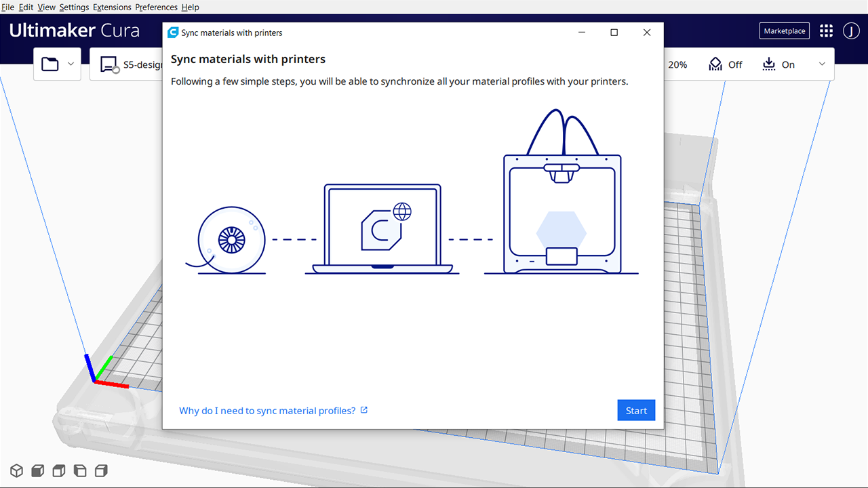Open "Why do I need to sync material profiles?" link

[x=267, y=411]
